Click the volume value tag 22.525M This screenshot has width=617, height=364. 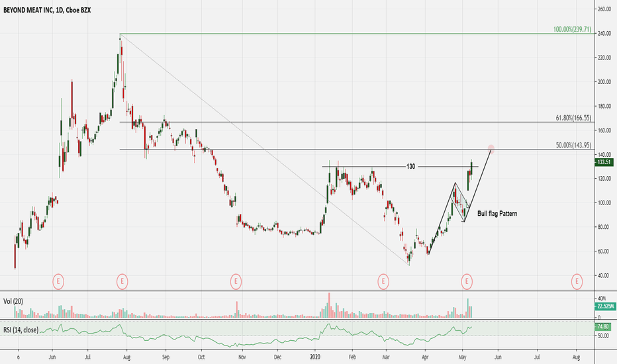604,306
